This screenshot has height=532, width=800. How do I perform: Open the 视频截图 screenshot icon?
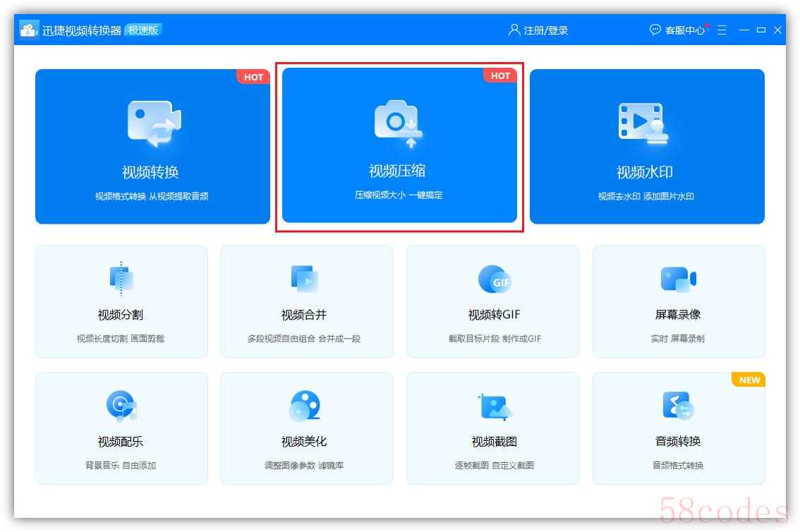pyautogui.click(x=495, y=406)
